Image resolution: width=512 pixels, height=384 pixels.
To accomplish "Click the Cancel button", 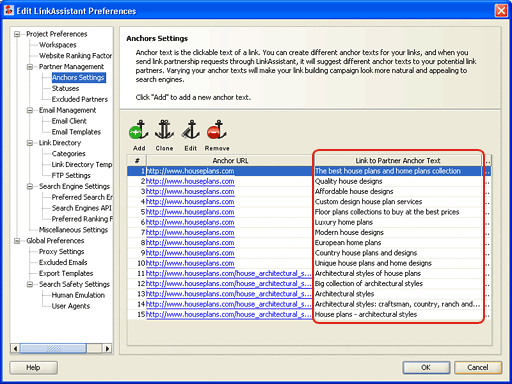I will (478, 368).
